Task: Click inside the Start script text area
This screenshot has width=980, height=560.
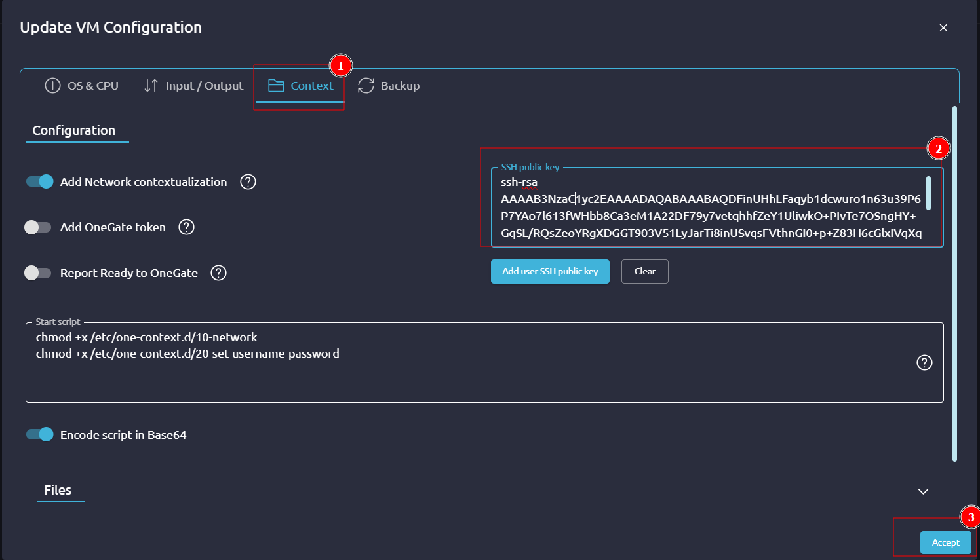Action: (459, 377)
